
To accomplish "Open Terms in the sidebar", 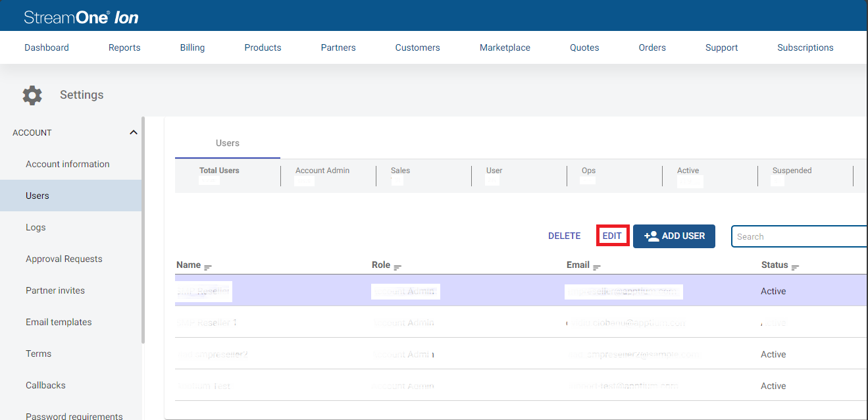I will [38, 354].
